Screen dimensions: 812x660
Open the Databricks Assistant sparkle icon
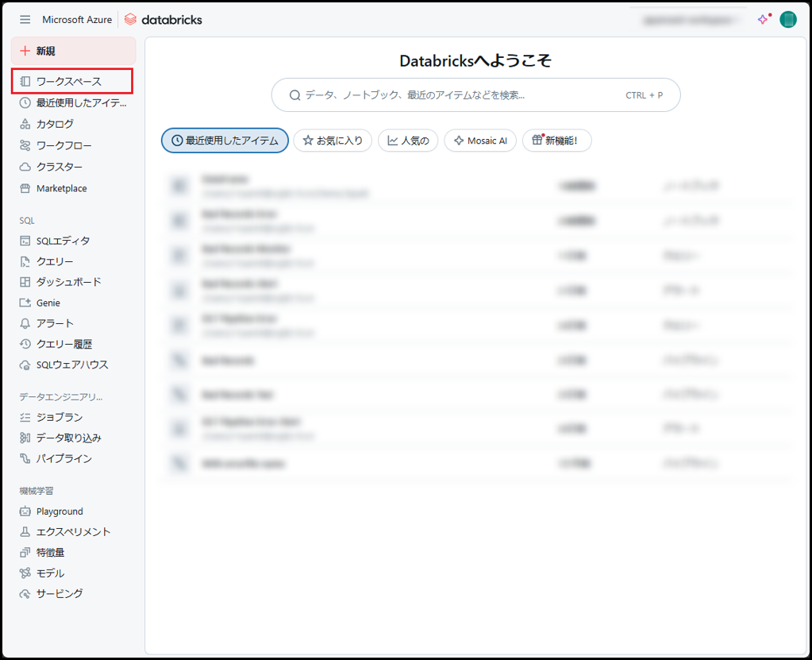pos(764,20)
